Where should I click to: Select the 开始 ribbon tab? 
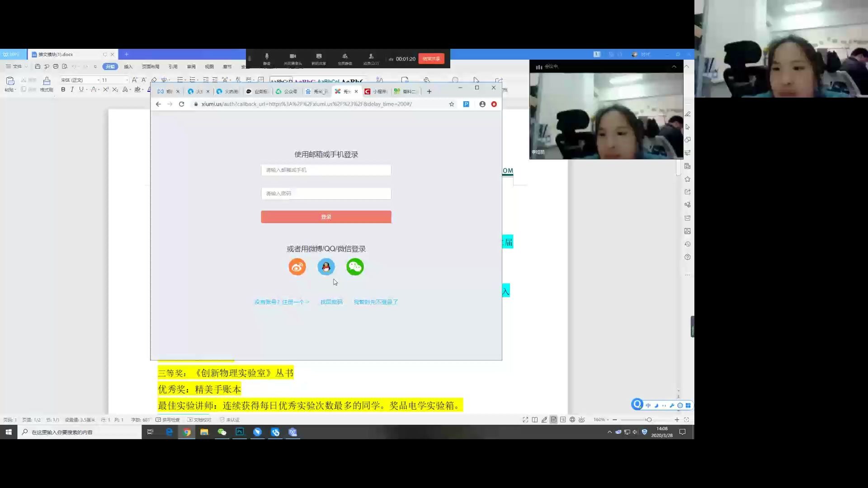(110, 66)
